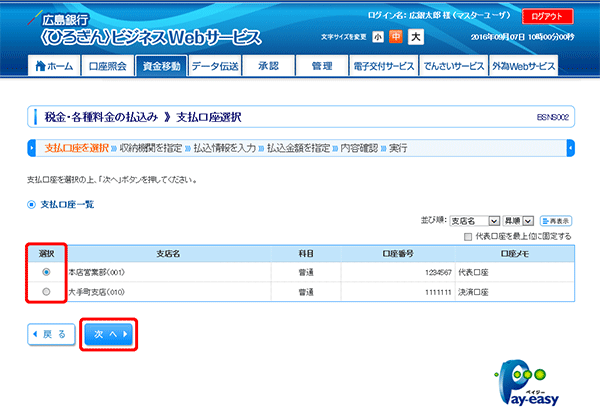Viewport: 600px width, 419px height.
Task: Click the 実行 step label
Action: click(398, 148)
